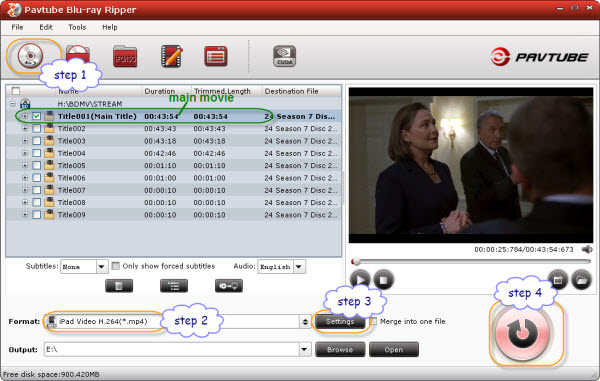Click the Browse button
The width and height of the screenshot is (600, 381).
tap(340, 350)
